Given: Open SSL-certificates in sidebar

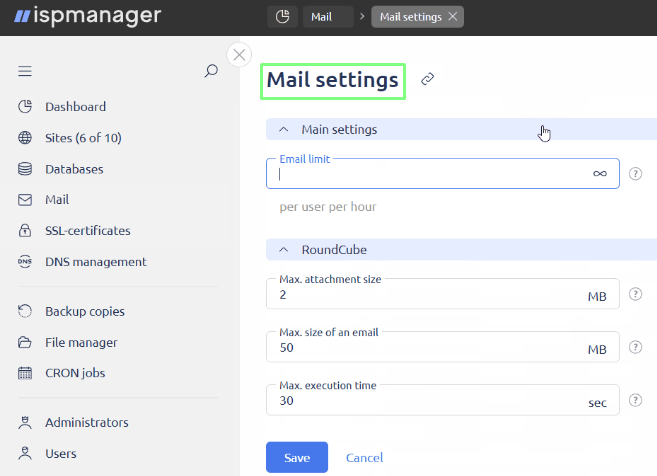Looking at the screenshot, I should pos(88,230).
